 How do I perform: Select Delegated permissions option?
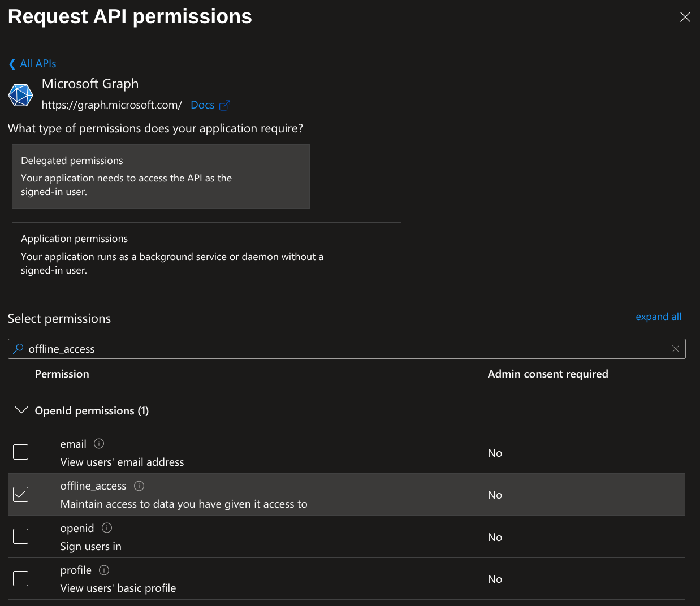pos(161,176)
